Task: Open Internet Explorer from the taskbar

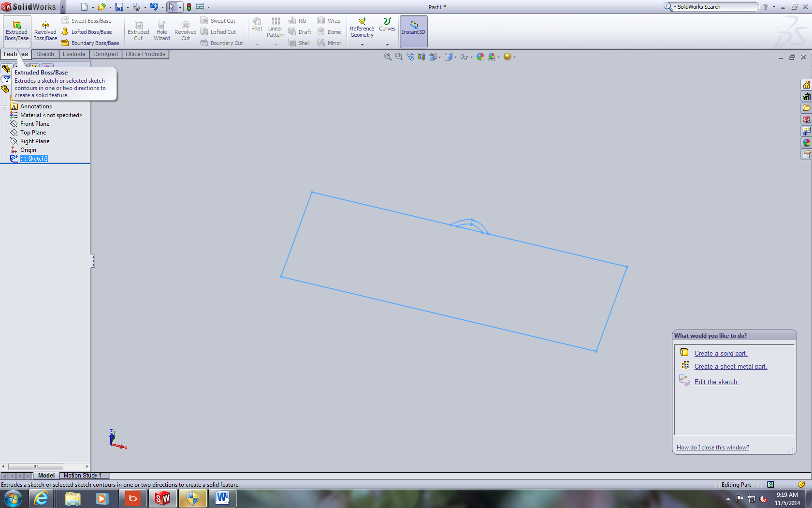Action: (41, 498)
